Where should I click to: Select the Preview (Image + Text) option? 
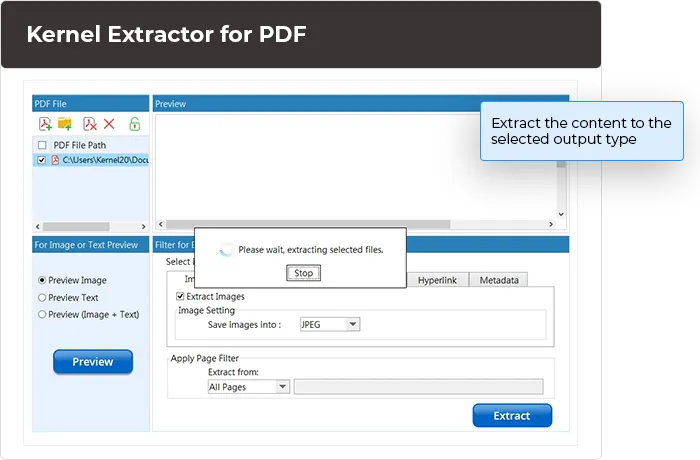coord(42,314)
